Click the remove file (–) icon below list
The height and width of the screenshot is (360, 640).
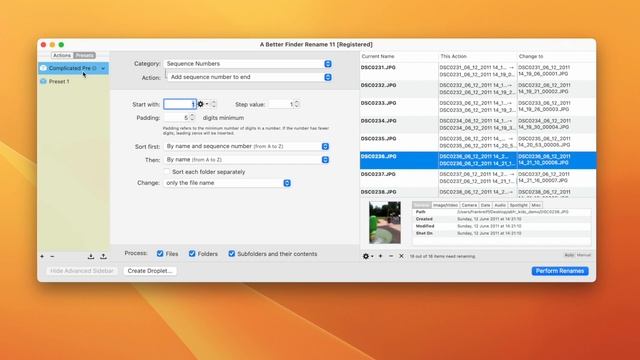(x=391, y=256)
